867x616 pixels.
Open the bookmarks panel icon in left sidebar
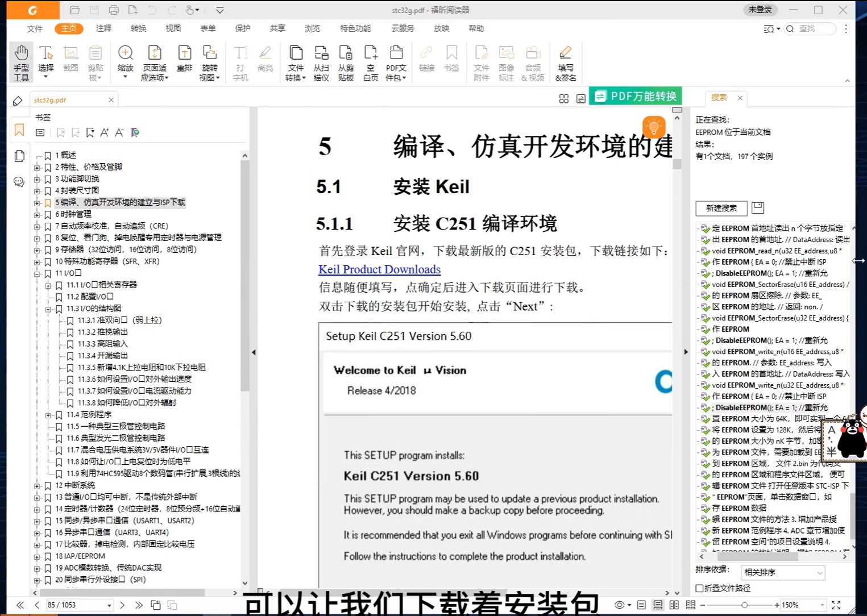point(19,130)
